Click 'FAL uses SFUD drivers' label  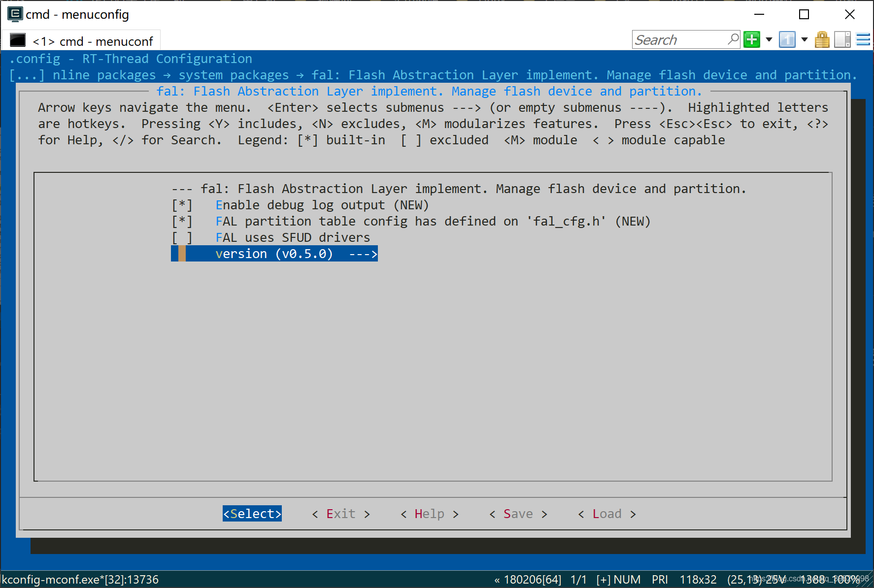point(293,237)
